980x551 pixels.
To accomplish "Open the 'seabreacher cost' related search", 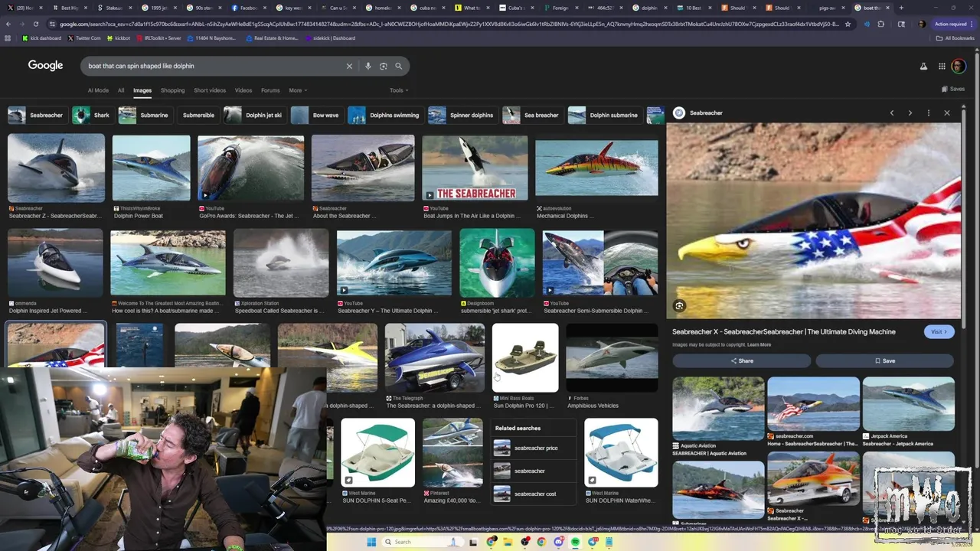I will tap(535, 494).
